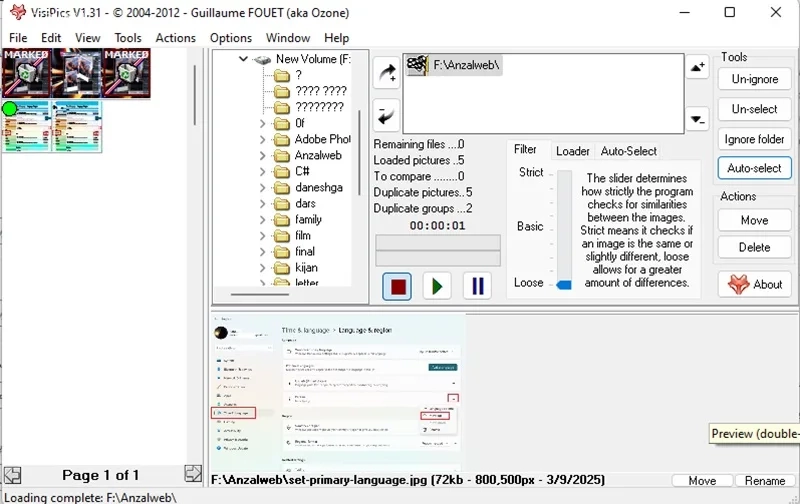Move folder down with the triangle minus icon
This screenshot has height=504, width=800.
click(x=697, y=119)
